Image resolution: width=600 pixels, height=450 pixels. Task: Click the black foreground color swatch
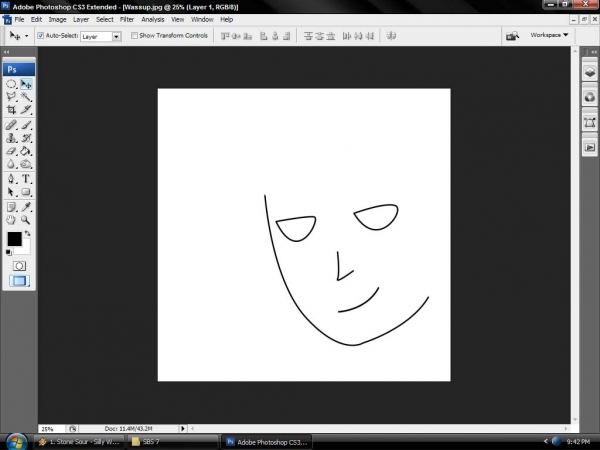(14, 239)
